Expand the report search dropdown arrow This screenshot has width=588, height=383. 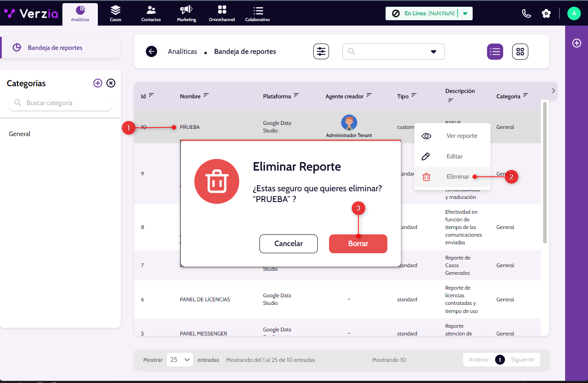coord(433,52)
